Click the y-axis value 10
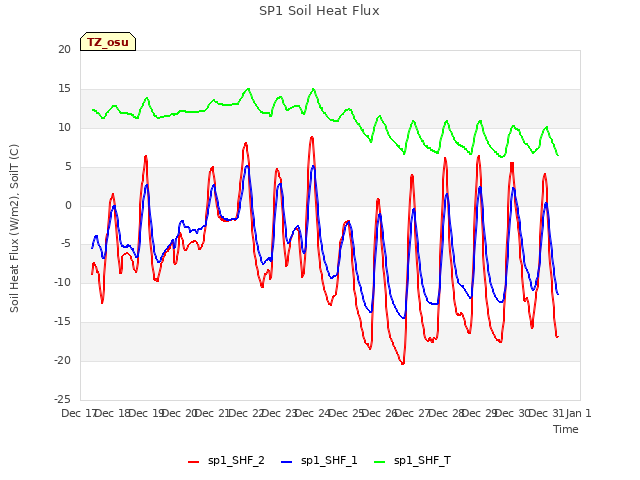The width and height of the screenshot is (640, 480). [64, 127]
